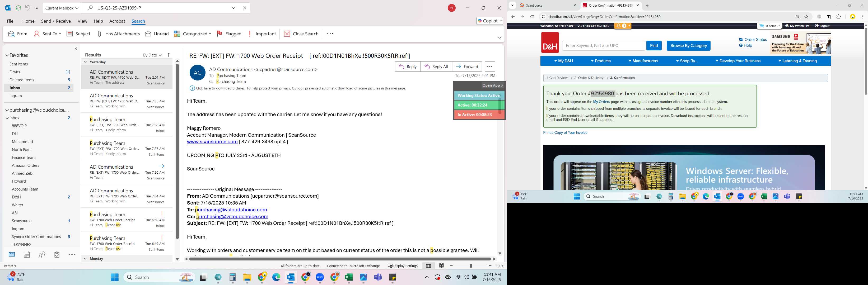Click Reply on the open email
The image size is (868, 285).
click(x=408, y=66)
